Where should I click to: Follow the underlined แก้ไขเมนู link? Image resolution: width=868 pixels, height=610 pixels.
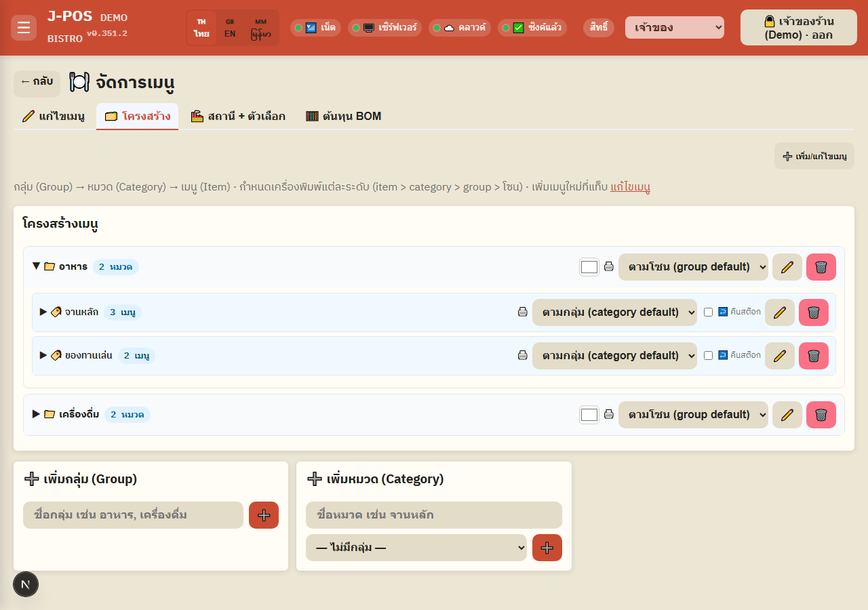631,187
